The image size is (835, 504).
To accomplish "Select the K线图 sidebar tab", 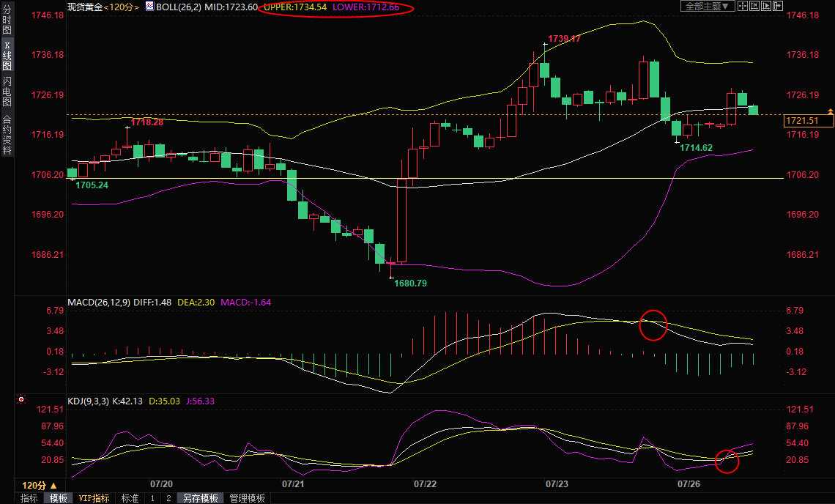I will click(7, 56).
